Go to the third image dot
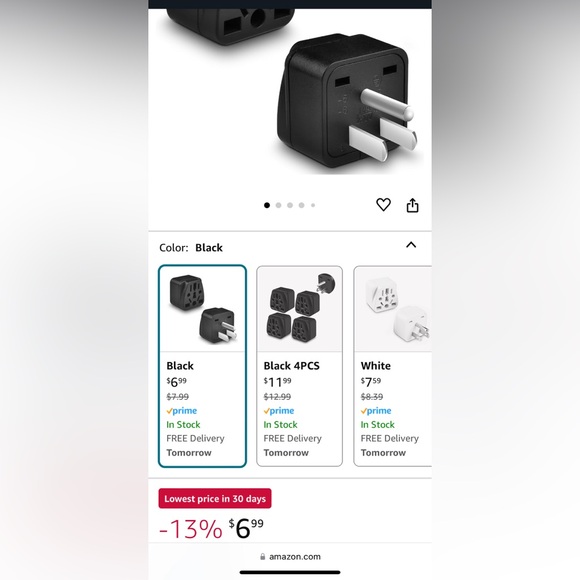Viewport: 580px width, 580px height. point(290,205)
